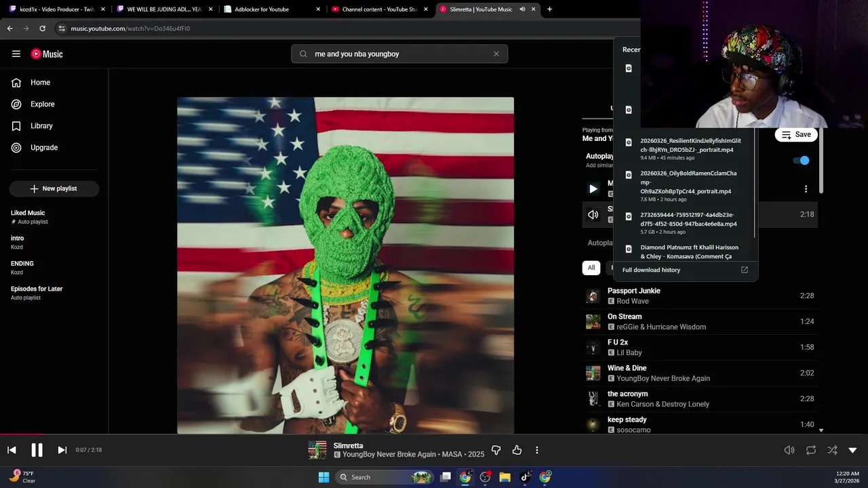Switch to the kozd1x Video Producer tab
This screenshot has height=488, width=868.
pos(56,9)
